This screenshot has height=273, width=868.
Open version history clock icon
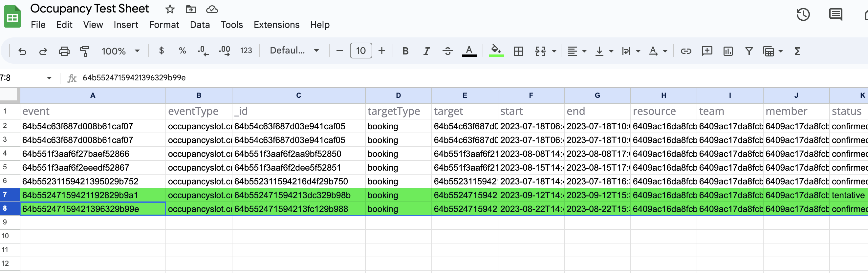point(803,14)
